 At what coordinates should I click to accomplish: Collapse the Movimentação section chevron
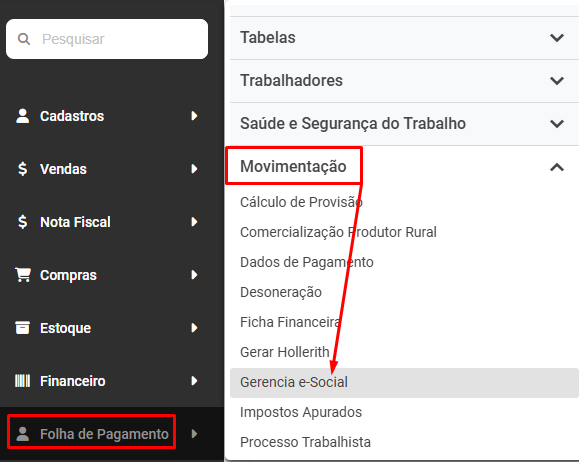pyautogui.click(x=557, y=167)
